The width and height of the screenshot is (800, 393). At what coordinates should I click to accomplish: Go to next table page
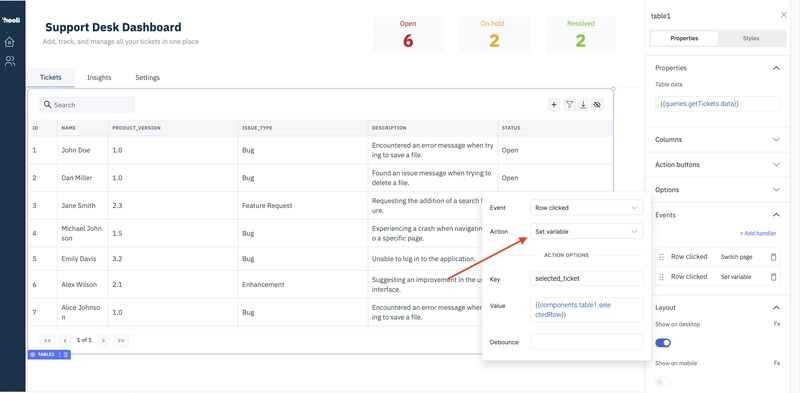click(x=103, y=340)
